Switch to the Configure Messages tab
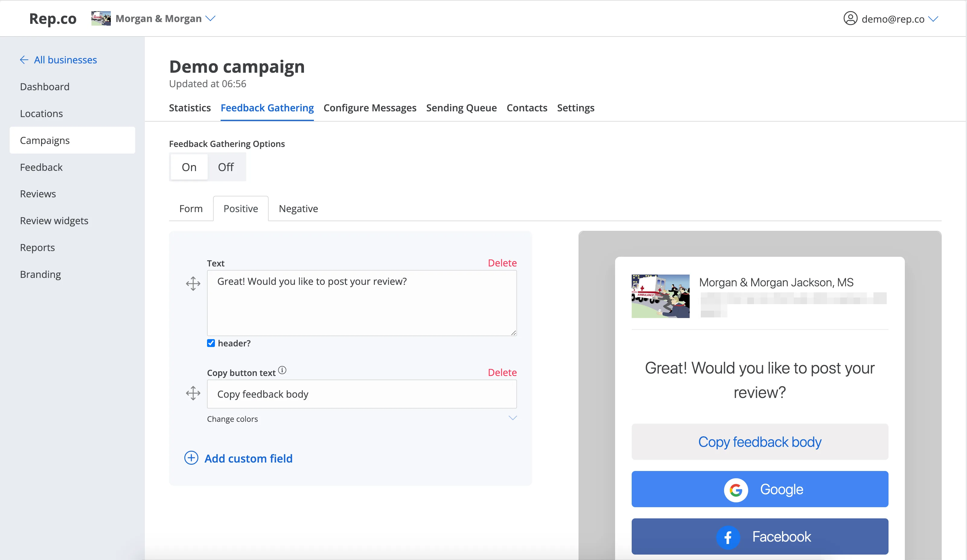The image size is (967, 560). (x=369, y=108)
